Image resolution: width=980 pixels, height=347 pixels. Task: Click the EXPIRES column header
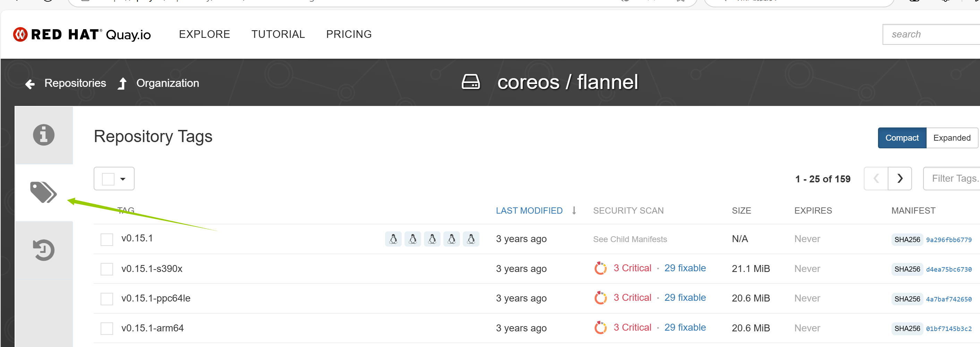(813, 210)
